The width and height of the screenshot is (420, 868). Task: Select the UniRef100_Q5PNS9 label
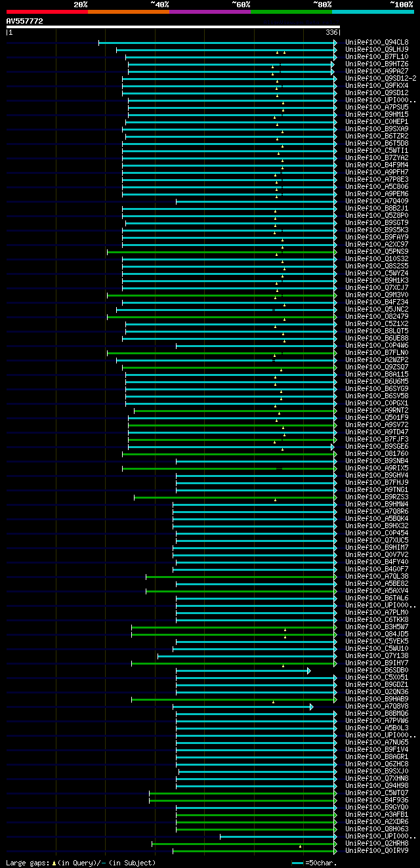click(377, 252)
